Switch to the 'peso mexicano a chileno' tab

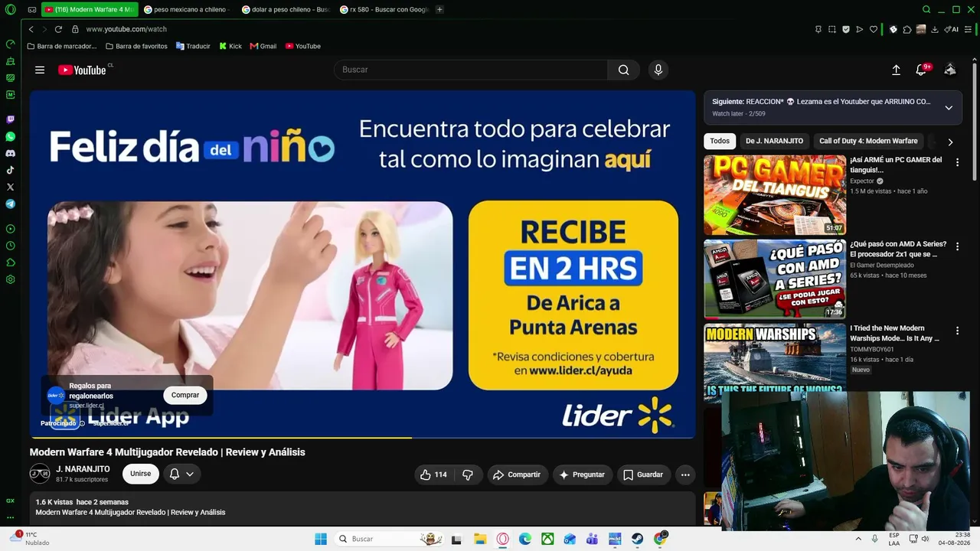click(x=187, y=10)
